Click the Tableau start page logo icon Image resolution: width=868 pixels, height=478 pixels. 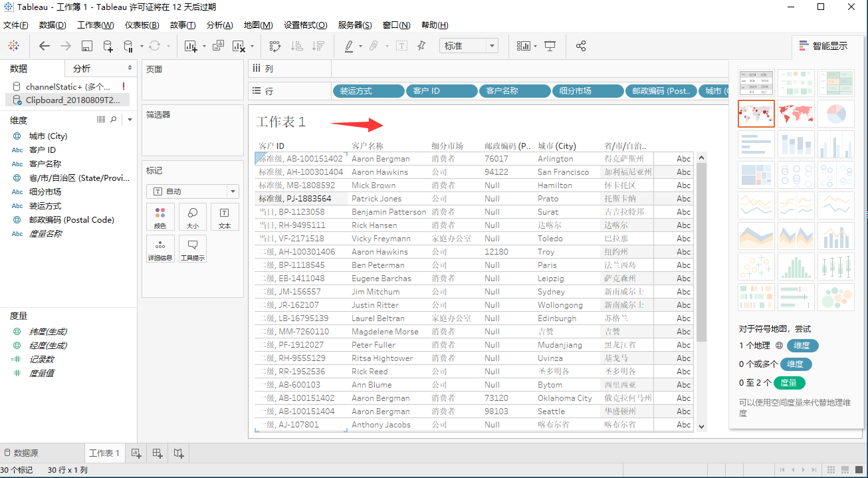point(14,46)
